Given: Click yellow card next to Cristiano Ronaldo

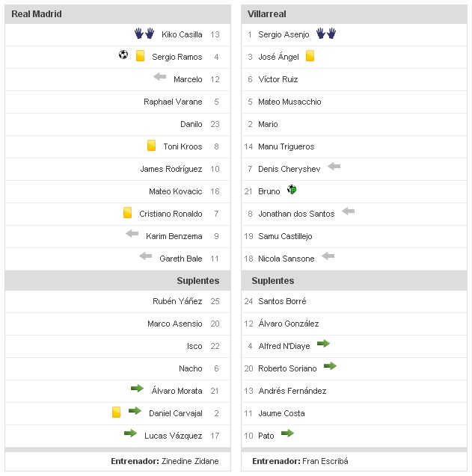Looking at the screenshot, I should click(x=127, y=213).
